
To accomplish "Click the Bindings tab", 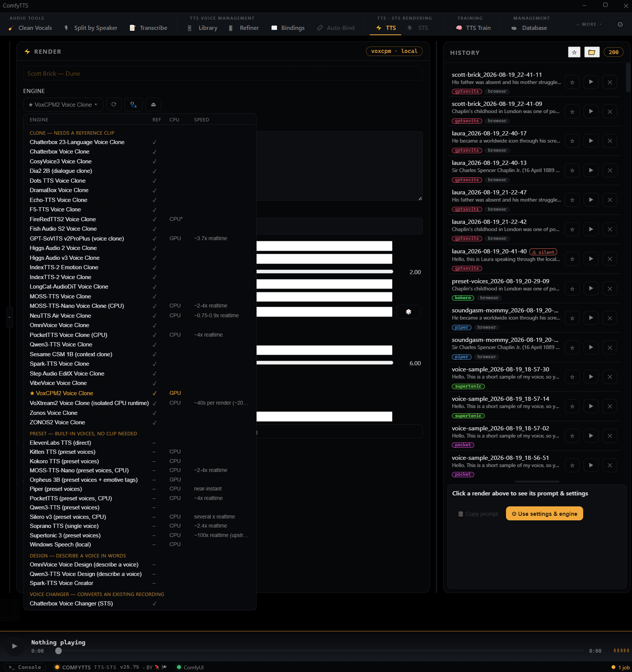I will click(288, 28).
